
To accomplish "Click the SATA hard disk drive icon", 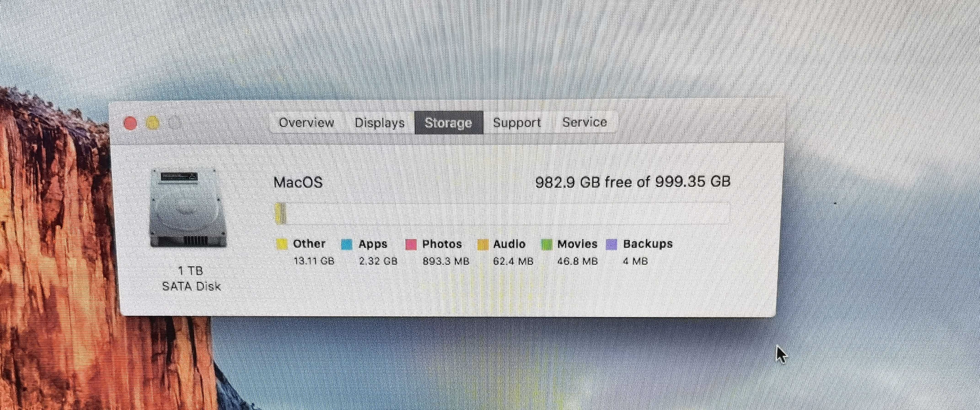I will click(x=189, y=208).
